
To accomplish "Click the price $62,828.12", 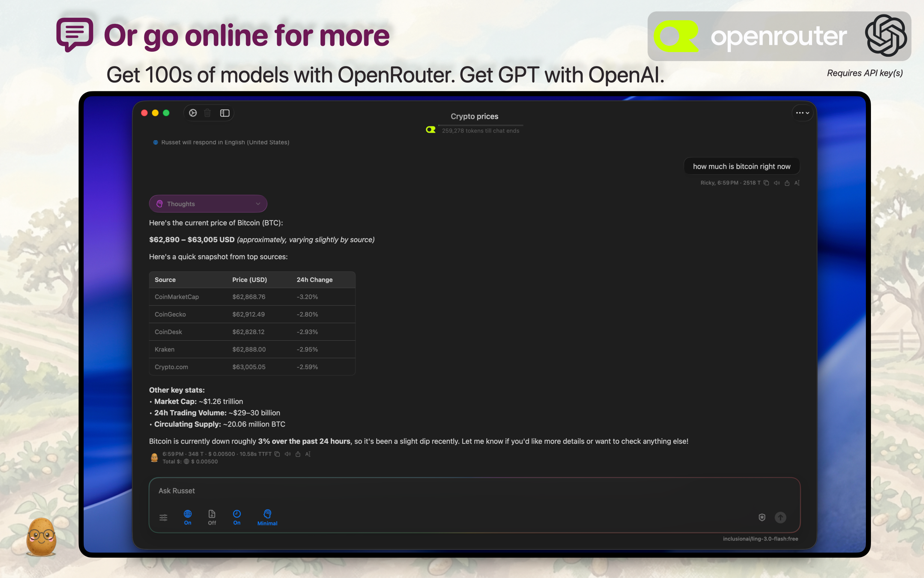I will tap(249, 332).
